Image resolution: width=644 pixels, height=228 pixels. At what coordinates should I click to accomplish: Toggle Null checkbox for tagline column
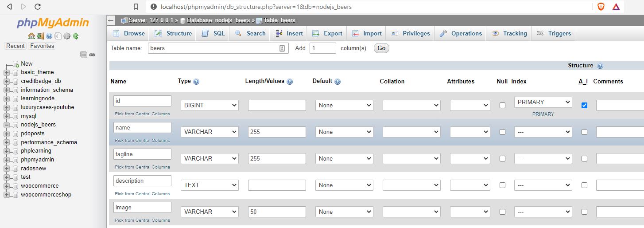pyautogui.click(x=502, y=158)
